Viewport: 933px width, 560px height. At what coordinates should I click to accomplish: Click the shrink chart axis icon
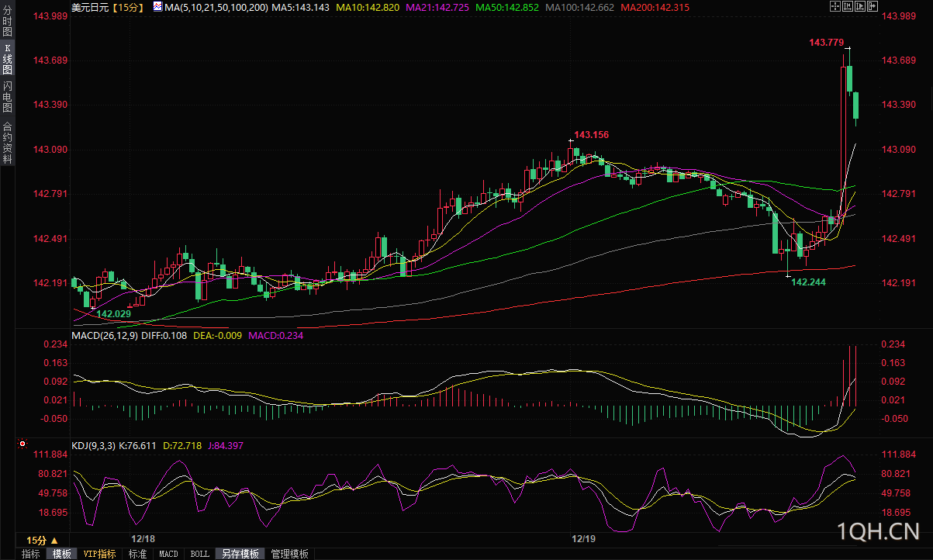[x=848, y=6]
